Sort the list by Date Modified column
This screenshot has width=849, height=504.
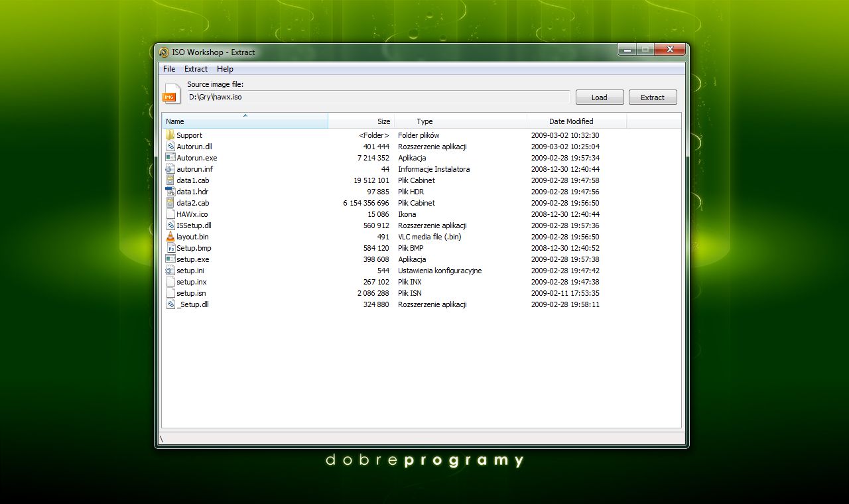pyautogui.click(x=576, y=121)
